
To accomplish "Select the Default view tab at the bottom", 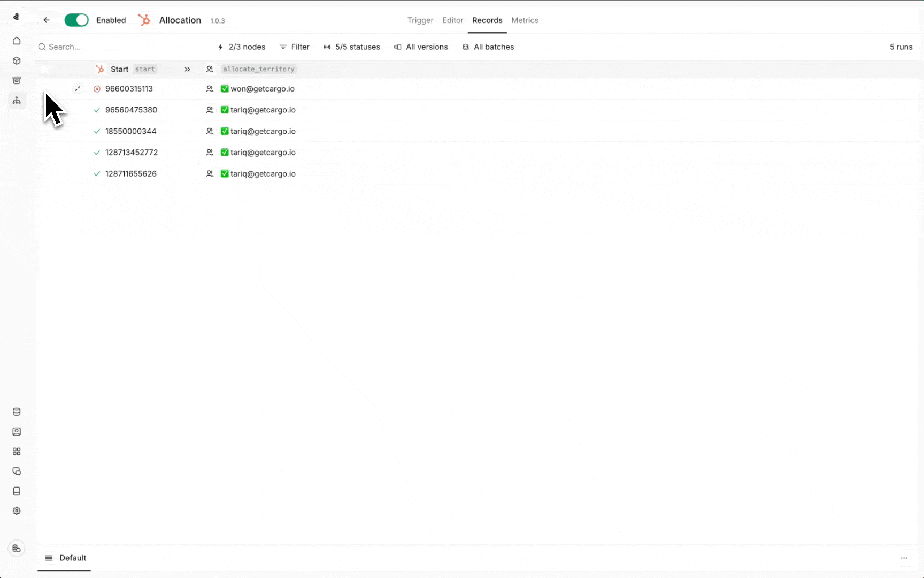I will 65,558.
